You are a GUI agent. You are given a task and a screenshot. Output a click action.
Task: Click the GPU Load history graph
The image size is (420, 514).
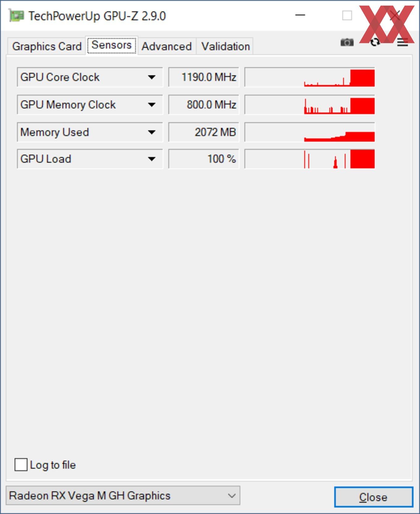[x=310, y=159]
